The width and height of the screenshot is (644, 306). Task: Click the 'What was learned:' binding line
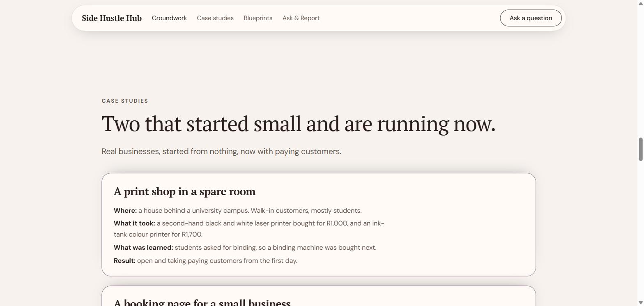pos(245,248)
